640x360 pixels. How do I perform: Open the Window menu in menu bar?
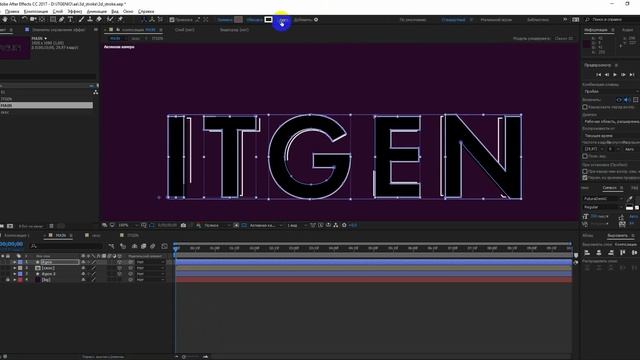tap(128, 11)
